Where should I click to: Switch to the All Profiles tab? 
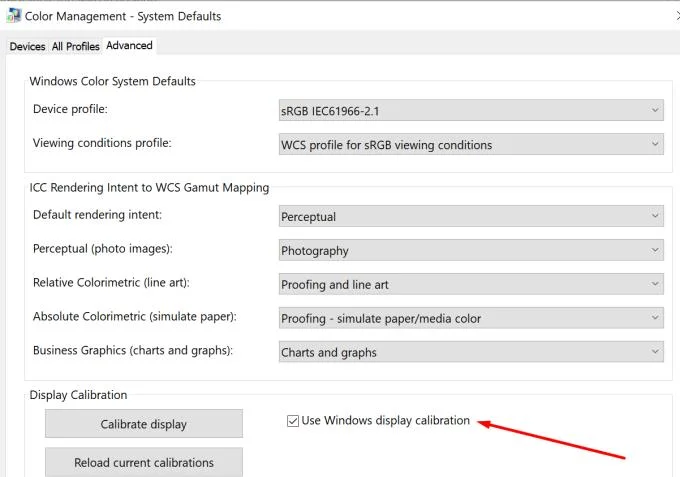pos(75,46)
